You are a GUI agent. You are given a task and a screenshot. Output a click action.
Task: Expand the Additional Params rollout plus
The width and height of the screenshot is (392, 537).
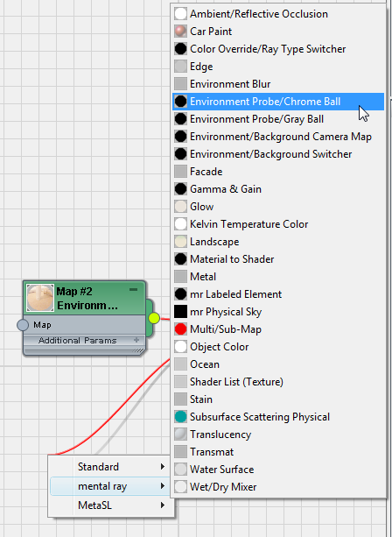coord(136,340)
